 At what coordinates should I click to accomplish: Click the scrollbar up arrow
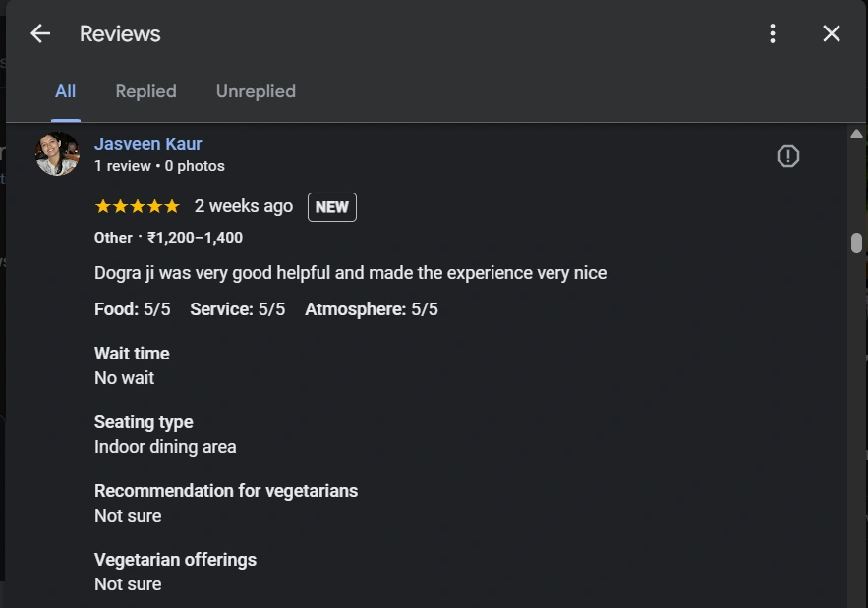tap(857, 134)
